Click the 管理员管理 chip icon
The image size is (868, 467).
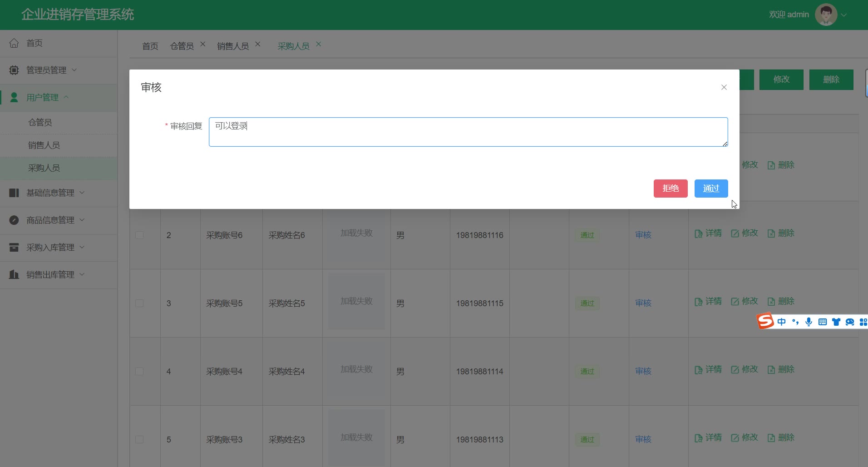[x=14, y=70]
